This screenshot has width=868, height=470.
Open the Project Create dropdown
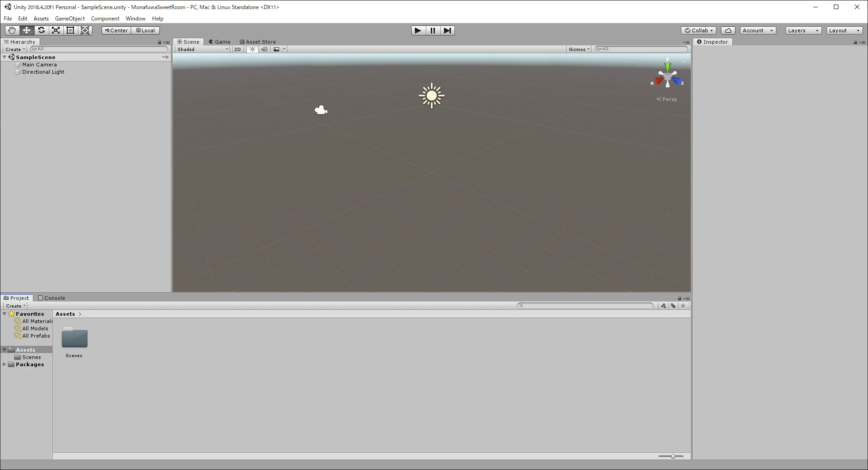click(15, 306)
